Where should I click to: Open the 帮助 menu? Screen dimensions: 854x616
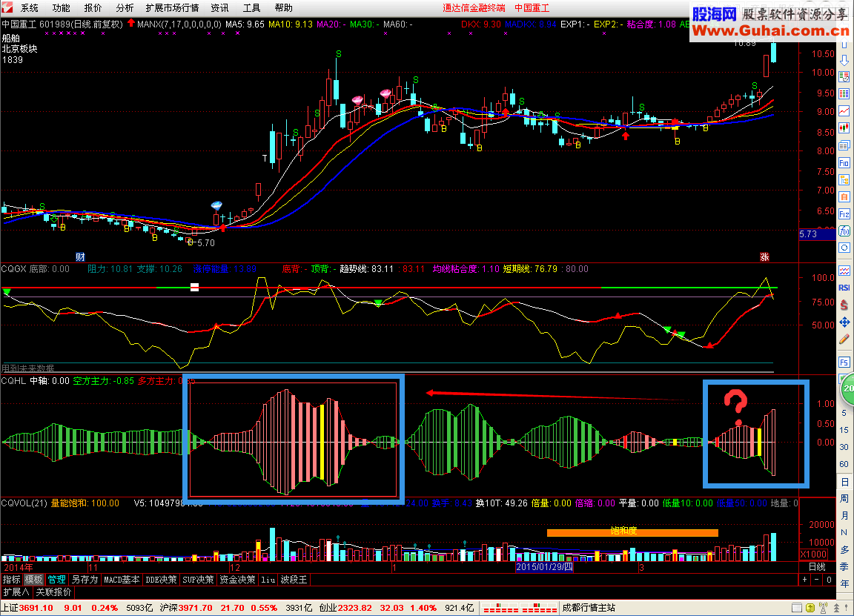283,8
